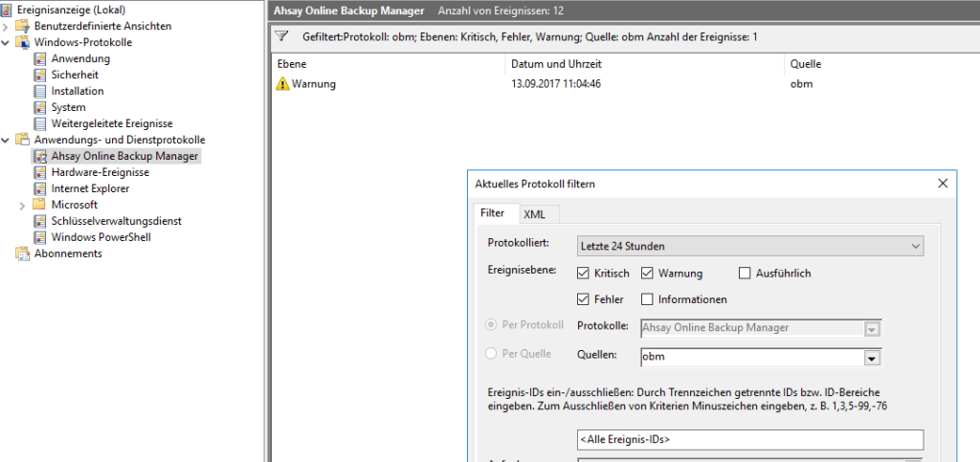Click the System log icon
Image resolution: width=980 pixels, height=462 pixels.
40,107
